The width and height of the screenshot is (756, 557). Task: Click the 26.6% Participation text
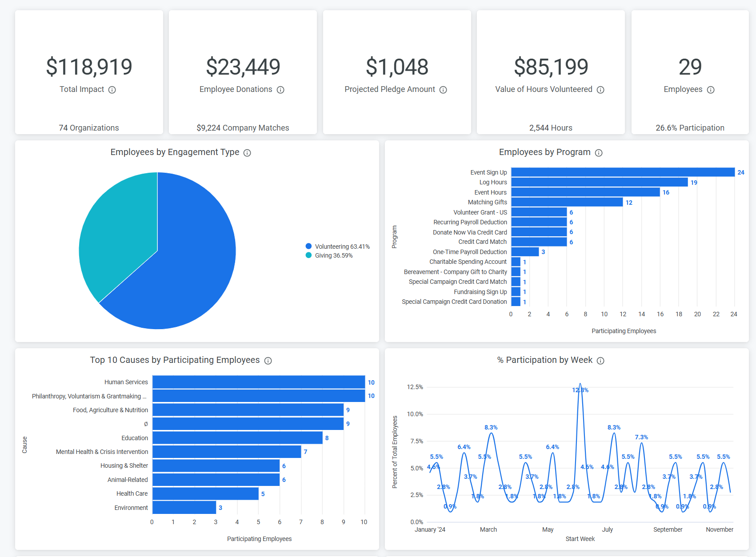click(690, 128)
